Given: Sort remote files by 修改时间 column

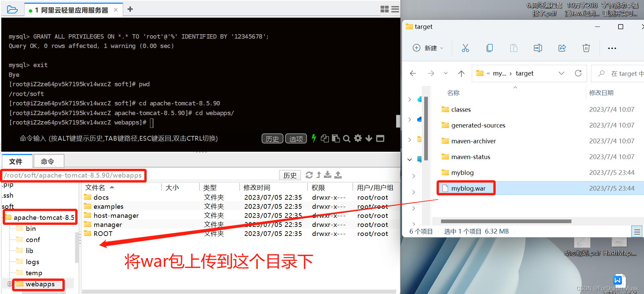Looking at the screenshot, I should coord(257,187).
